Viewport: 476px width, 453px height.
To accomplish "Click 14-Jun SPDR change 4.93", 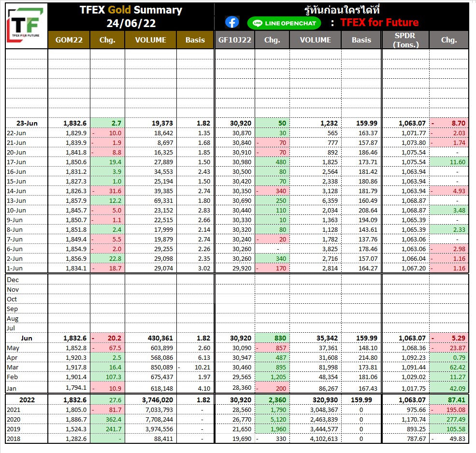I will tap(459, 191).
